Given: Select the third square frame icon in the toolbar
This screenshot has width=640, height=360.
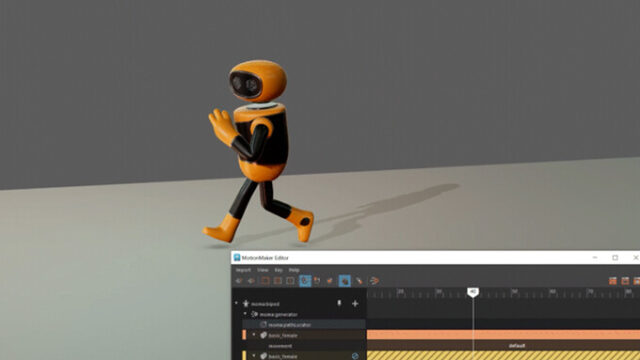Looking at the screenshot, I should tap(290, 281).
